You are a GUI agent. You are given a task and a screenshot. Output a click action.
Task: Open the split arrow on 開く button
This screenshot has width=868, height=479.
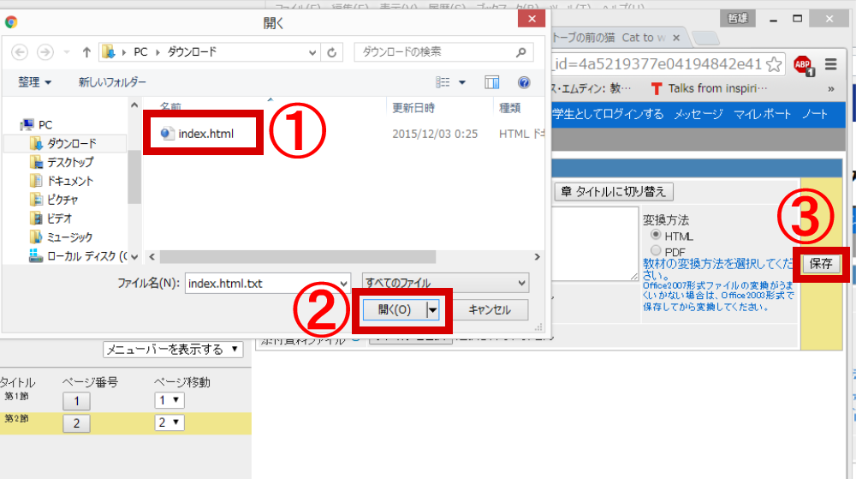tap(433, 310)
